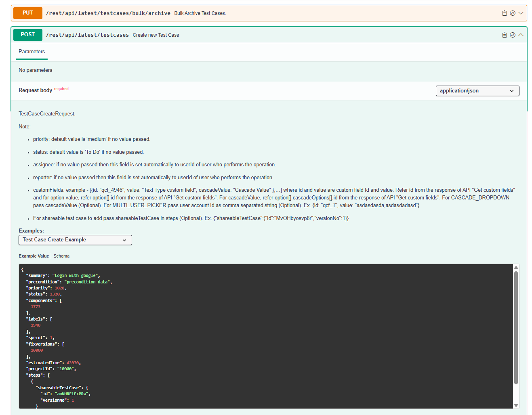Collapse the POST Create new Test Case endpoint

(x=521, y=35)
